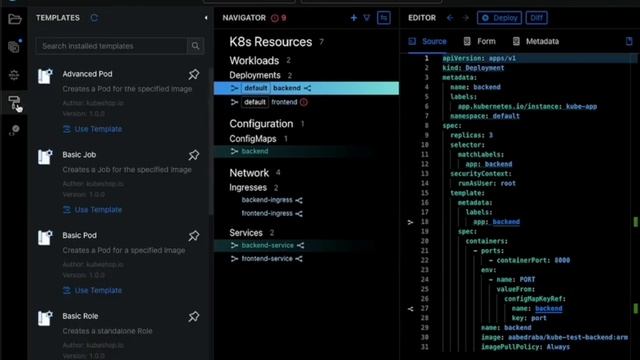Image resolution: width=640 pixels, height=360 pixels.
Task: Use Template for Basic Pod
Action: 93,291
